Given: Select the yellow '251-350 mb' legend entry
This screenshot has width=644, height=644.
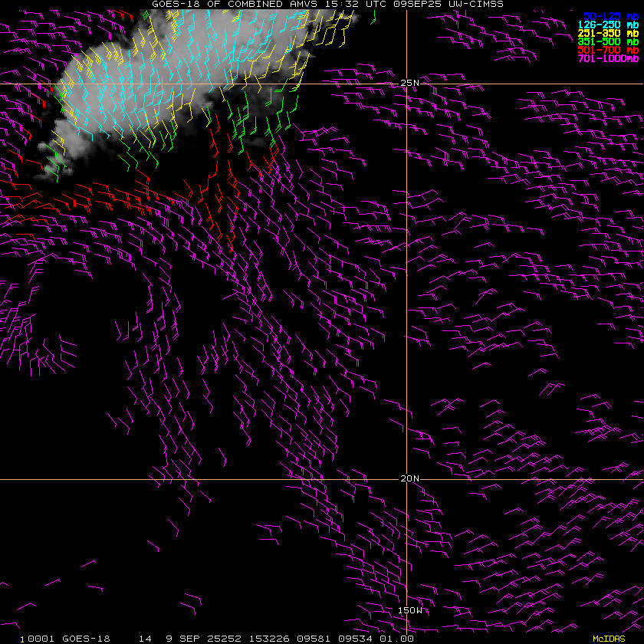Looking at the screenshot, I should click(x=608, y=33).
